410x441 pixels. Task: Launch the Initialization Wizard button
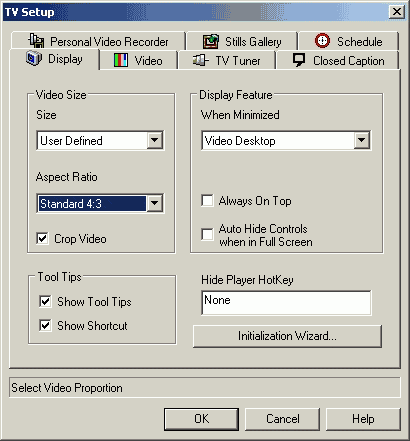[287, 336]
